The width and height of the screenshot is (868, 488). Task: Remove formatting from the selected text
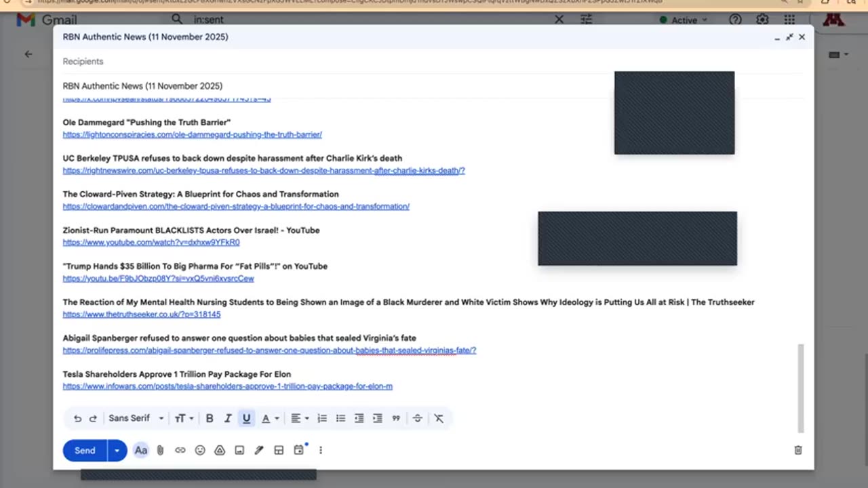coord(439,419)
